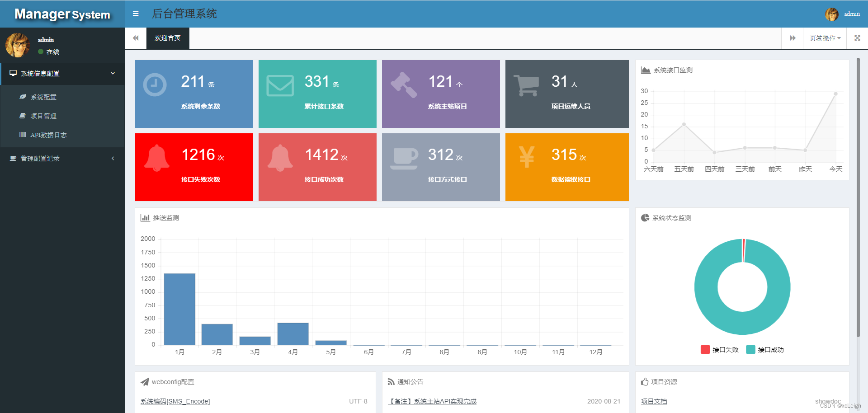Click the UTF-8 value in webconfig配置

(x=358, y=401)
